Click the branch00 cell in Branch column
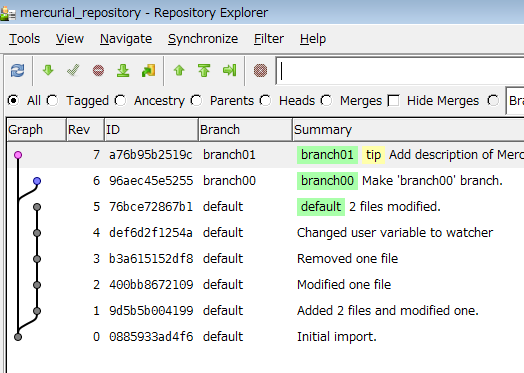The height and width of the screenshot is (373, 524). point(229,181)
